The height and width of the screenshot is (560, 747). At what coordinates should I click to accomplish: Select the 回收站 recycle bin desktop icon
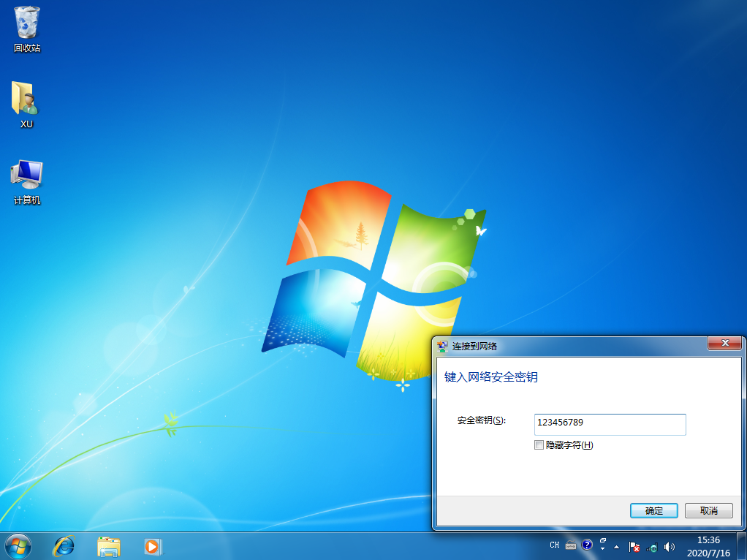point(27,29)
